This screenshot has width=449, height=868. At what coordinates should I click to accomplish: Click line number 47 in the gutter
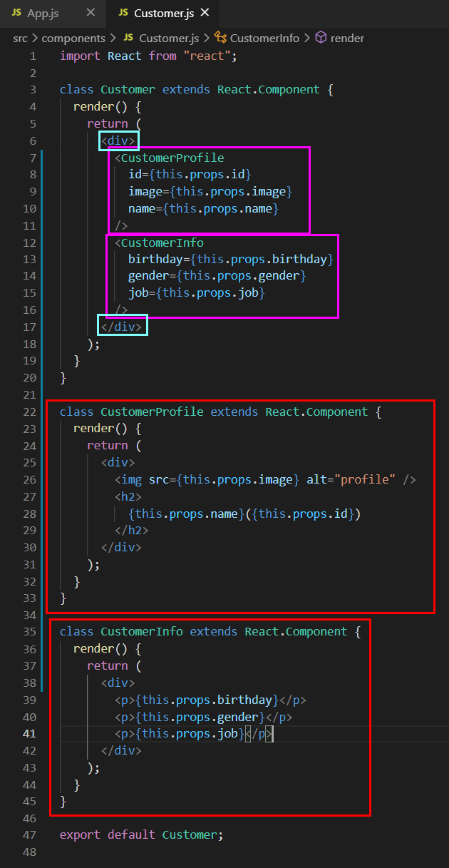click(29, 835)
